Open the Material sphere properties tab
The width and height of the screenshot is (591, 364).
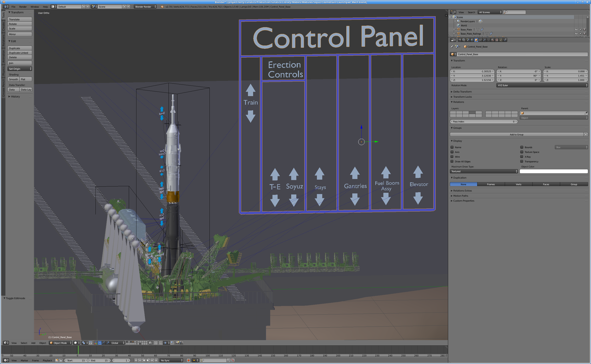[x=493, y=40]
